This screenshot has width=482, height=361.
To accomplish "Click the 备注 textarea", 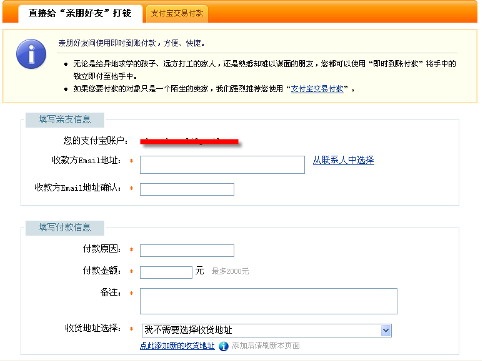I will coord(269,301).
